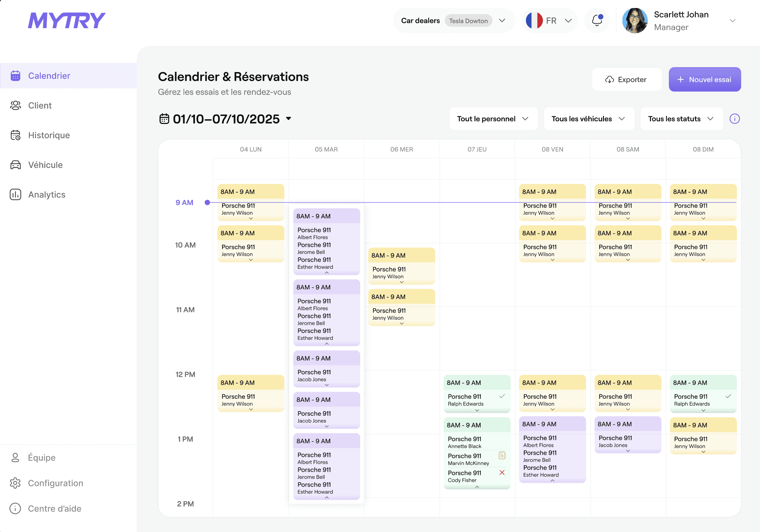The image size is (760, 532).
Task: Open the Analytics sidebar section
Action: (x=47, y=195)
